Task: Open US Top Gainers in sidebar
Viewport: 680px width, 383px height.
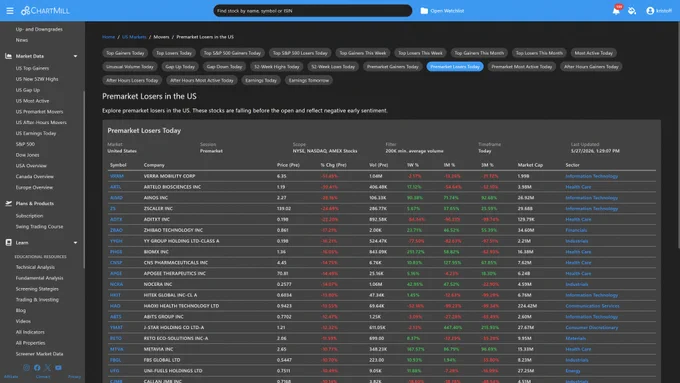Action: [x=32, y=68]
